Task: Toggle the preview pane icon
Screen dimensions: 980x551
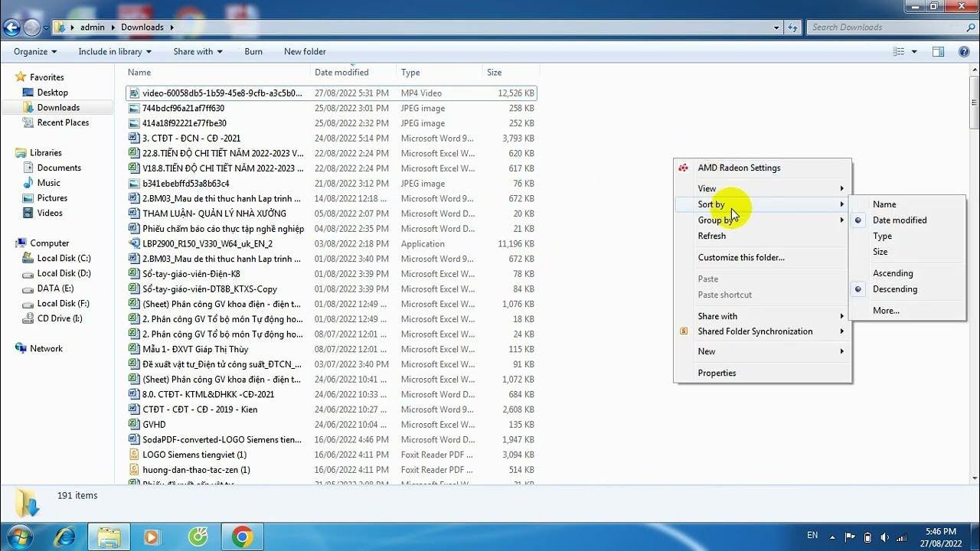Action: [x=938, y=51]
